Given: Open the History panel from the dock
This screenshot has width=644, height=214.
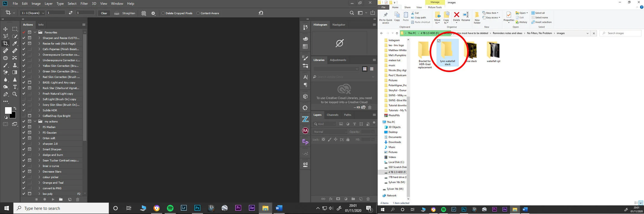Looking at the screenshot, I should 305,27.
